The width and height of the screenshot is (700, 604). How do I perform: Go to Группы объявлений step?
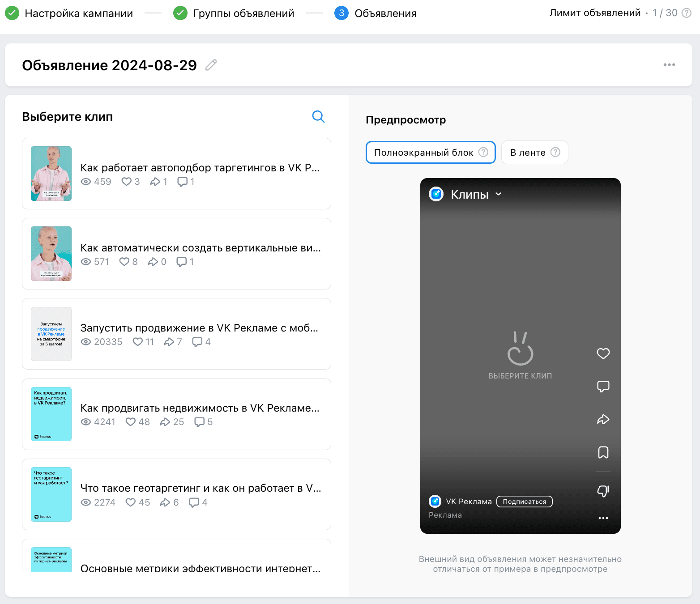point(244,13)
